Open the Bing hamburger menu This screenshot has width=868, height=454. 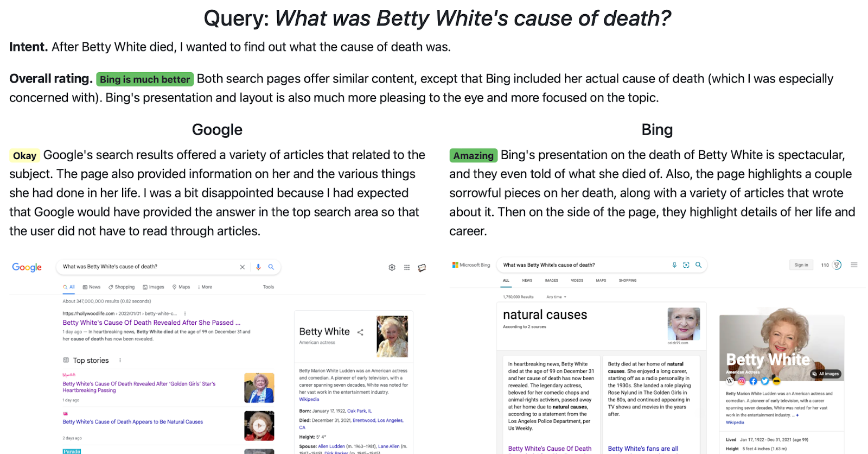tap(854, 265)
